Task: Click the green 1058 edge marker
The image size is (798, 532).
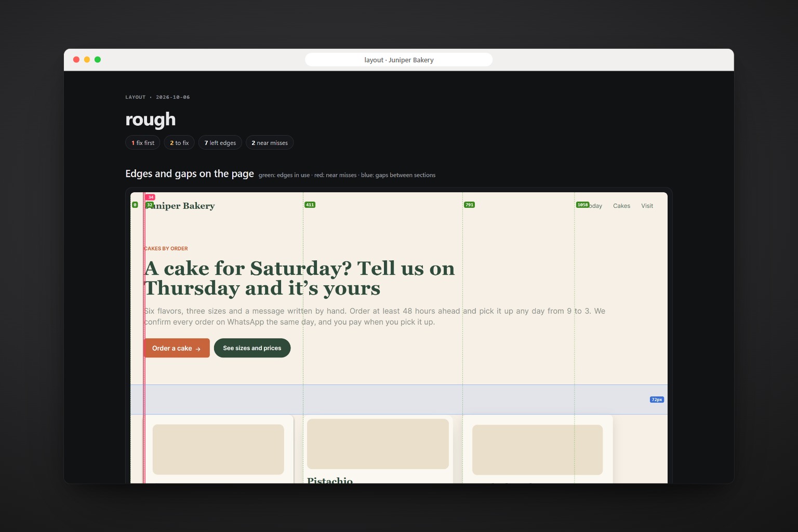Action: point(582,205)
